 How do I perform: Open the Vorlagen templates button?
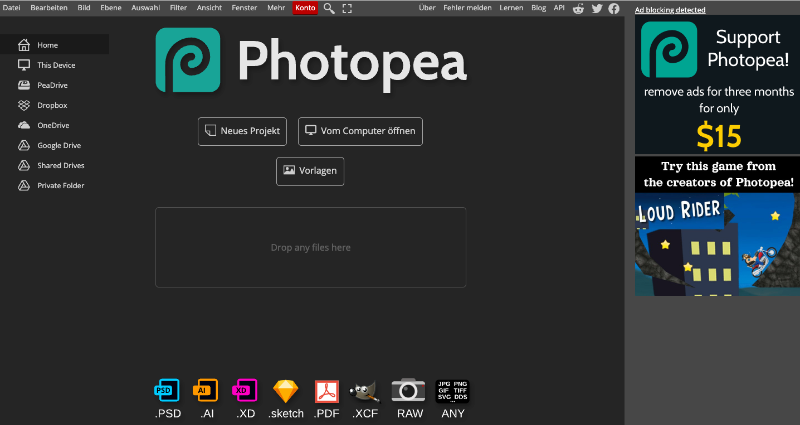pyautogui.click(x=310, y=171)
